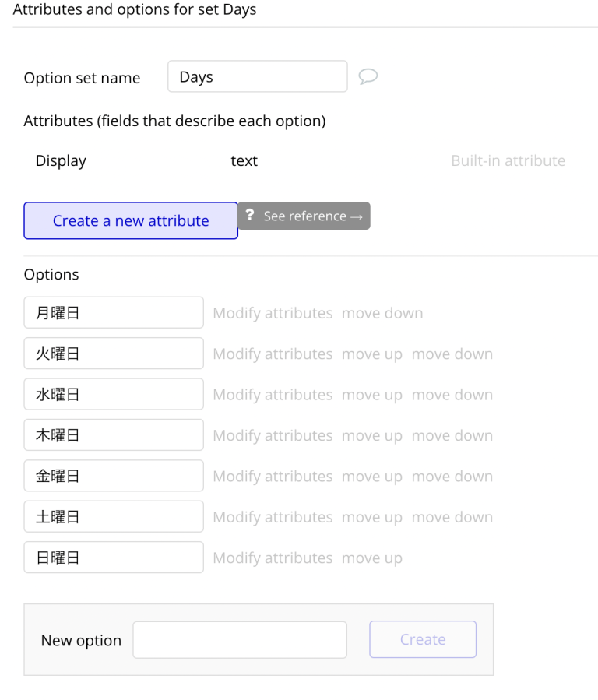This screenshot has height=700, width=598.
Task: Click the New option input box
Action: pos(239,639)
